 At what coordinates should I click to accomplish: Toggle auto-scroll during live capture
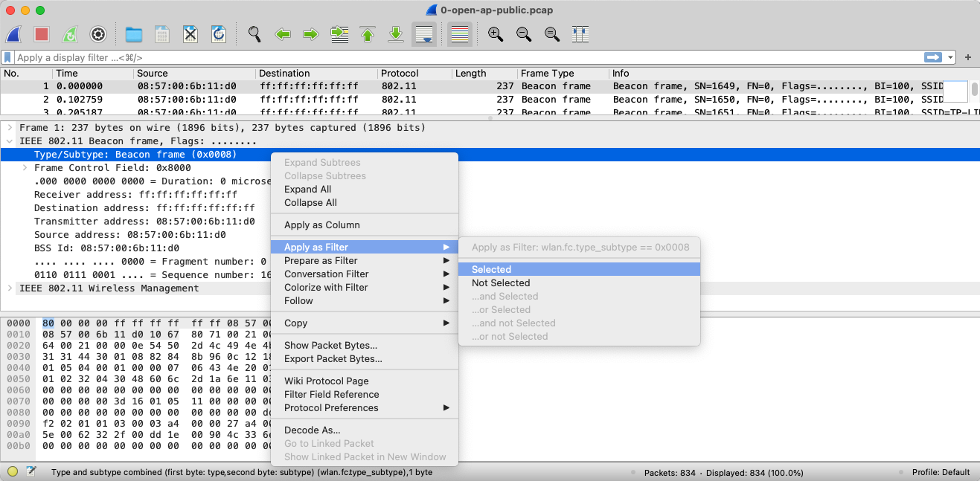[424, 34]
